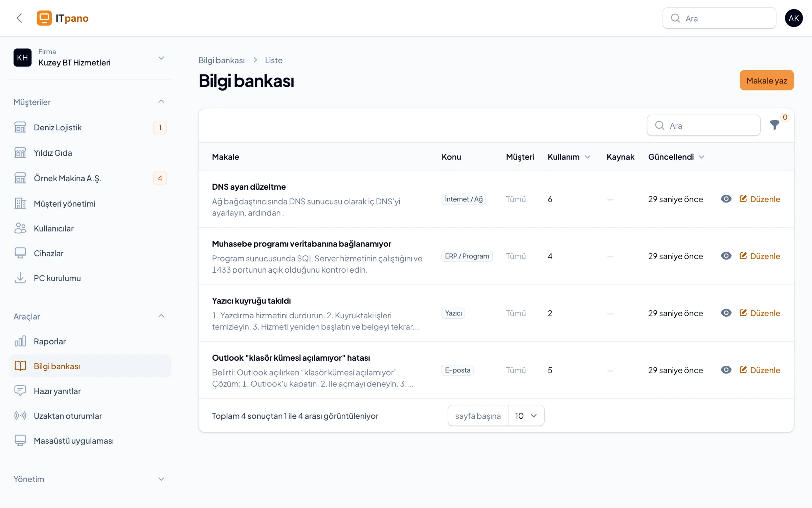Click the İnternet / Ağ topic tag
The height and width of the screenshot is (508, 812).
coord(464,199)
